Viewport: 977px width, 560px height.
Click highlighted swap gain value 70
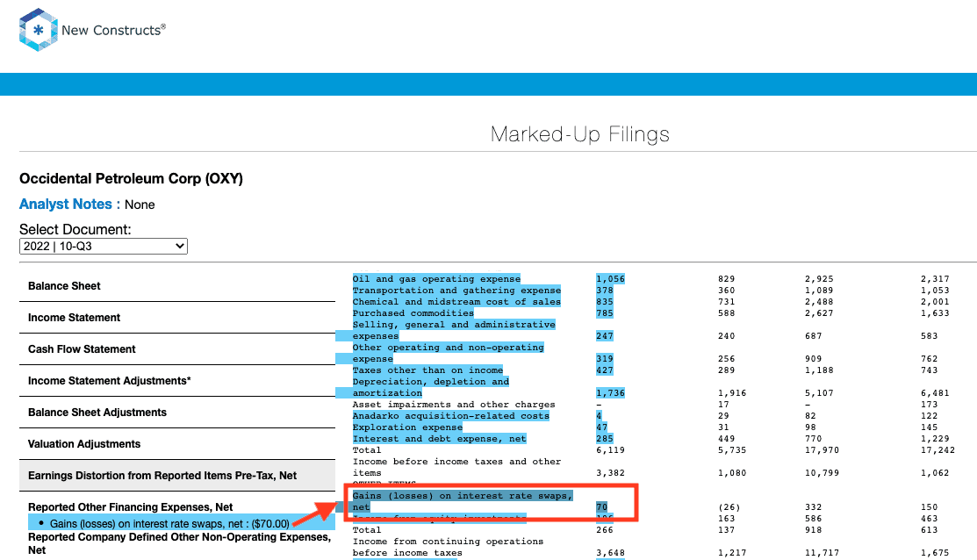click(601, 507)
